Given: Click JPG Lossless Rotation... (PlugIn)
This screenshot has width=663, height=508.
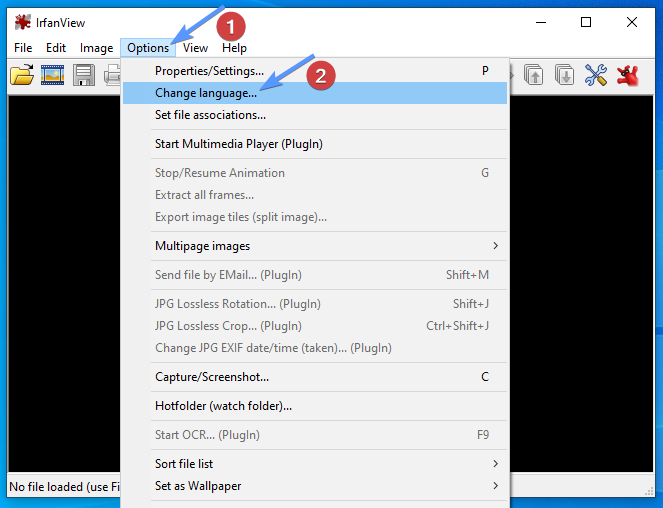Looking at the screenshot, I should pyautogui.click(x=315, y=304).
